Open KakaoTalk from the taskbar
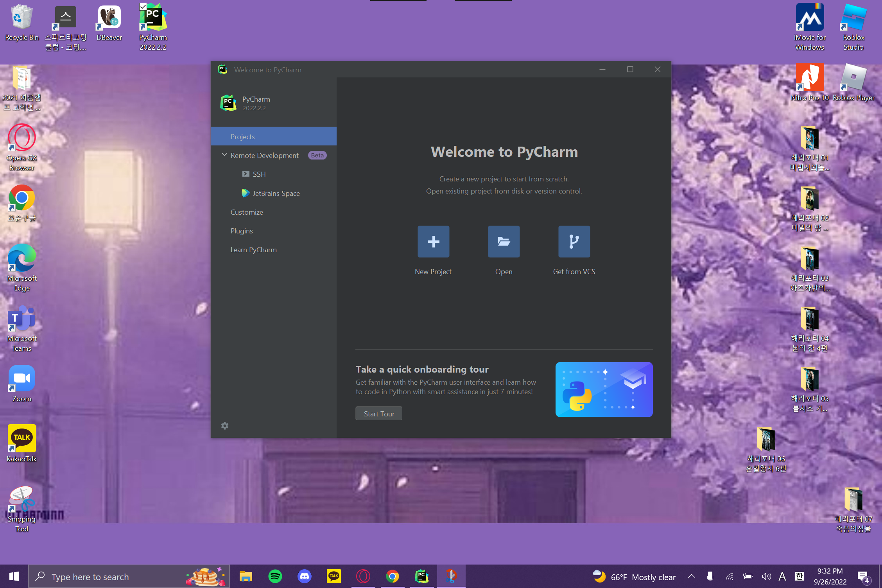Image resolution: width=882 pixels, height=588 pixels. coord(334,576)
